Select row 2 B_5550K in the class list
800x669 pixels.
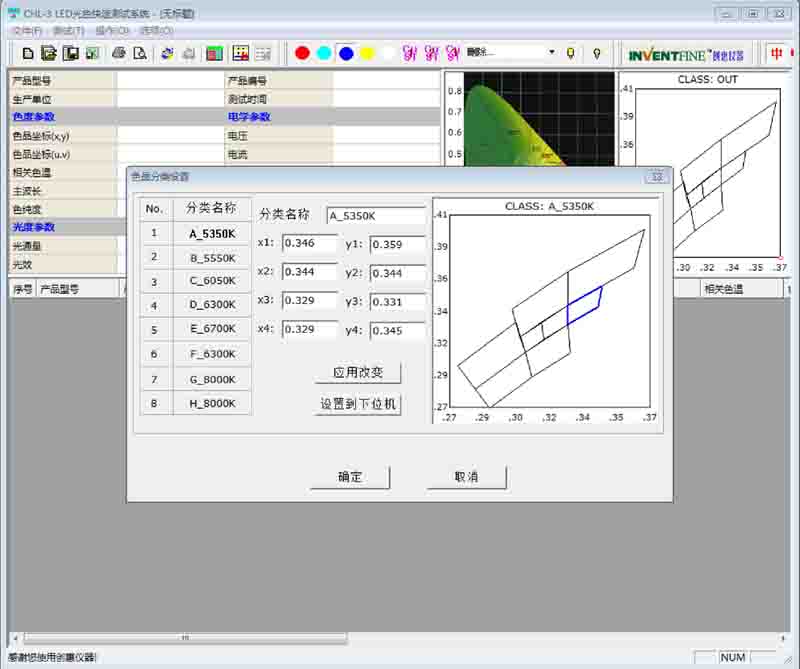click(x=196, y=258)
